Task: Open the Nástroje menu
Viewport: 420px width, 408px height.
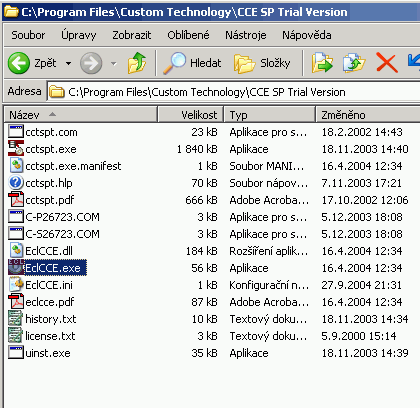Action: click(246, 35)
